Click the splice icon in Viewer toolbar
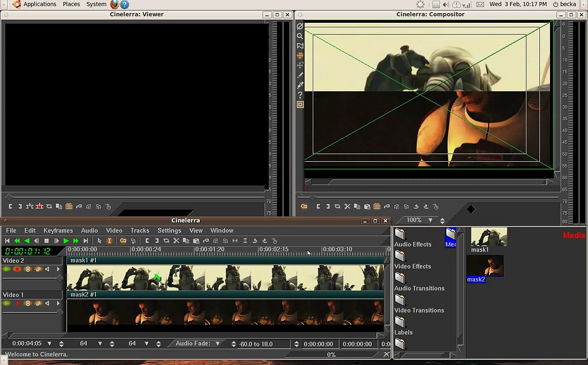588x365 pixels. tap(29, 206)
